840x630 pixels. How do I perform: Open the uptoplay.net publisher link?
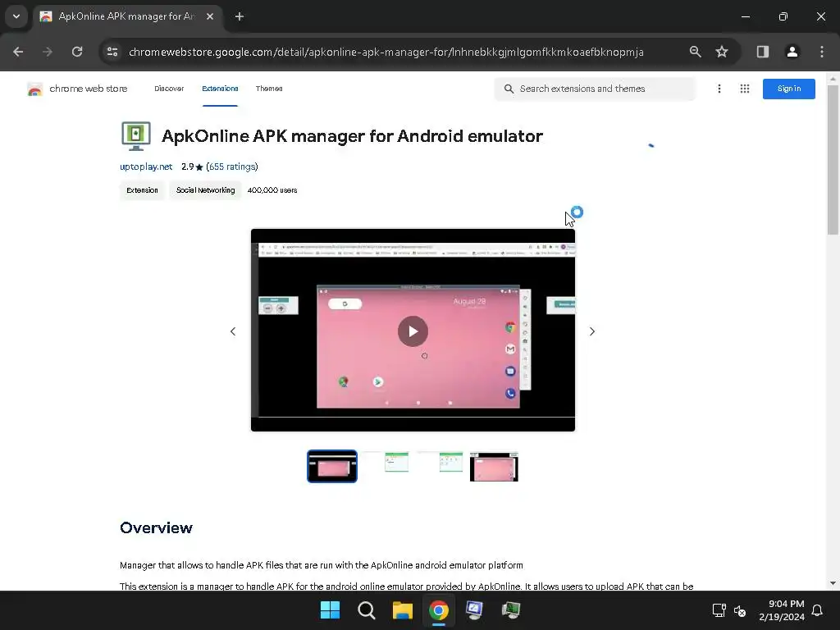click(x=146, y=167)
